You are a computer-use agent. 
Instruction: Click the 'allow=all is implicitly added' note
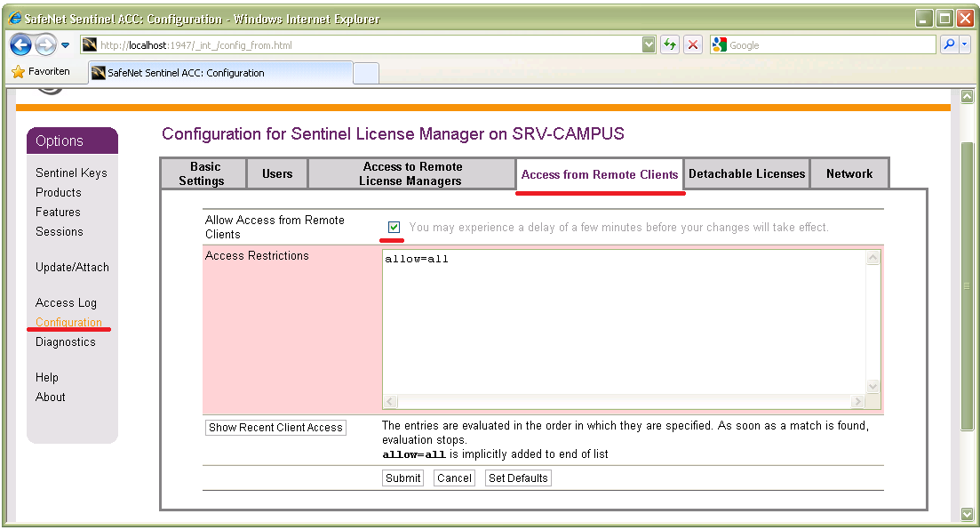click(x=495, y=454)
